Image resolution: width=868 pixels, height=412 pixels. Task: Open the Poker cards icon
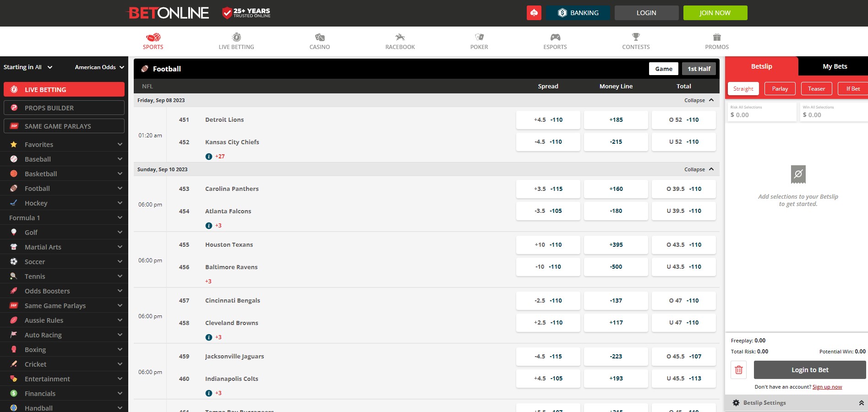coord(479,37)
